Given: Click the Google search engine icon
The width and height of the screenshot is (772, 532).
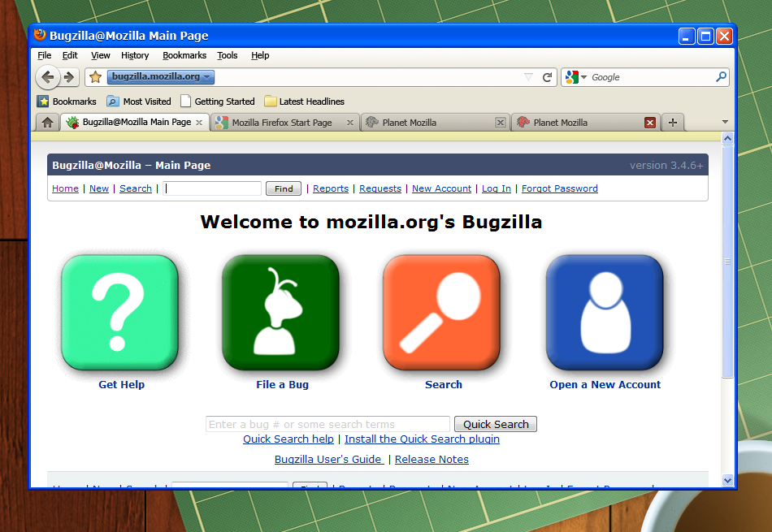Looking at the screenshot, I should 571,77.
